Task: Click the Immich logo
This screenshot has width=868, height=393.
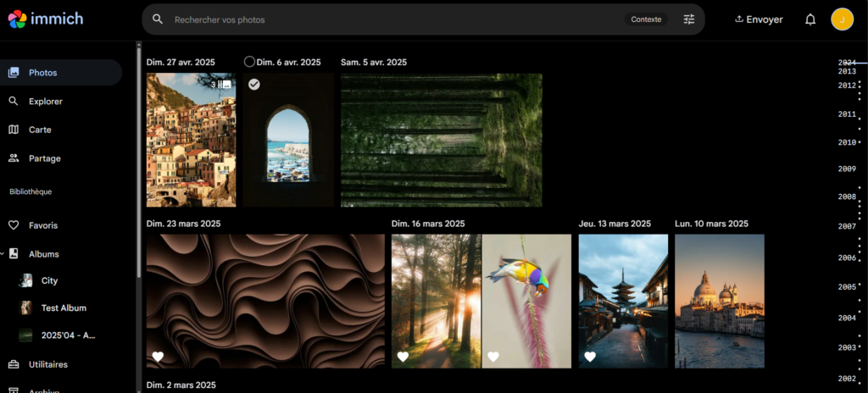Action: tap(46, 19)
